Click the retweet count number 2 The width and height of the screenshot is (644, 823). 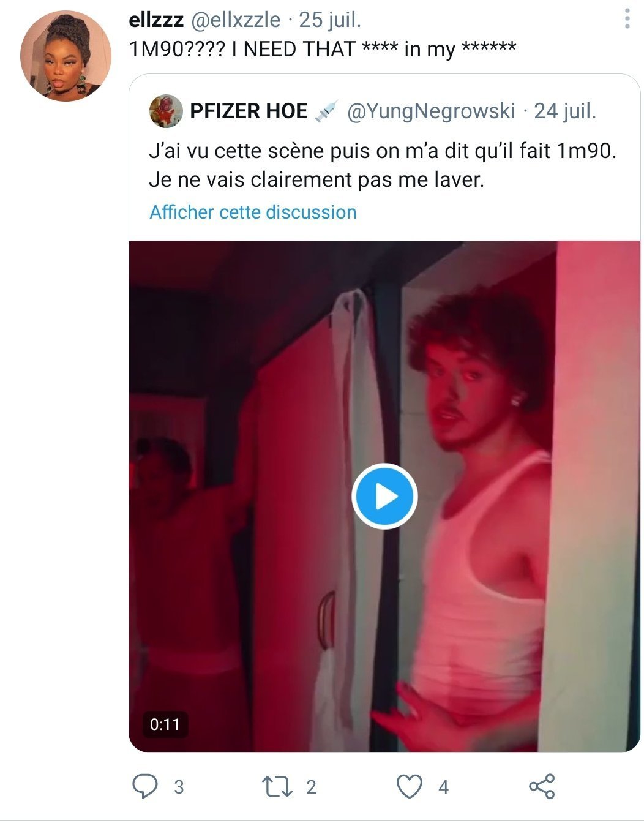tap(311, 787)
